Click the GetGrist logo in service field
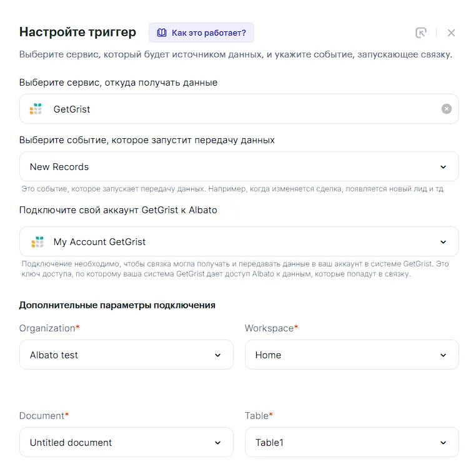The width and height of the screenshot is (476, 464). coord(36,109)
